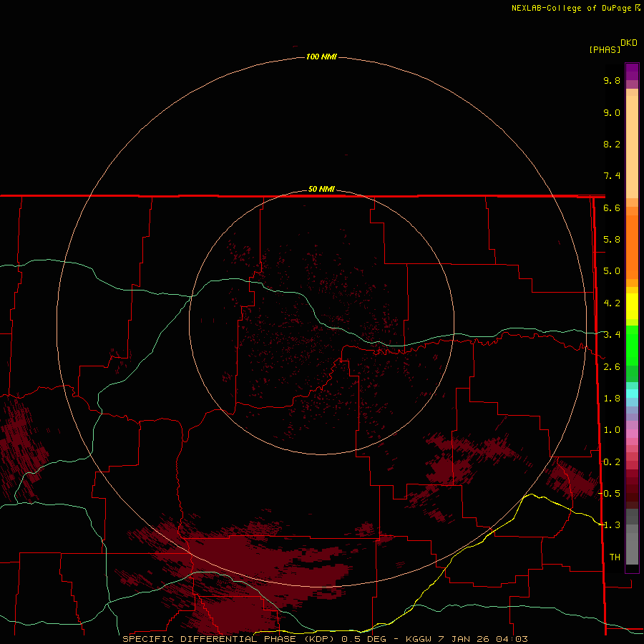
Task: Click the 7.4 legend value
Action: [x=612, y=176]
